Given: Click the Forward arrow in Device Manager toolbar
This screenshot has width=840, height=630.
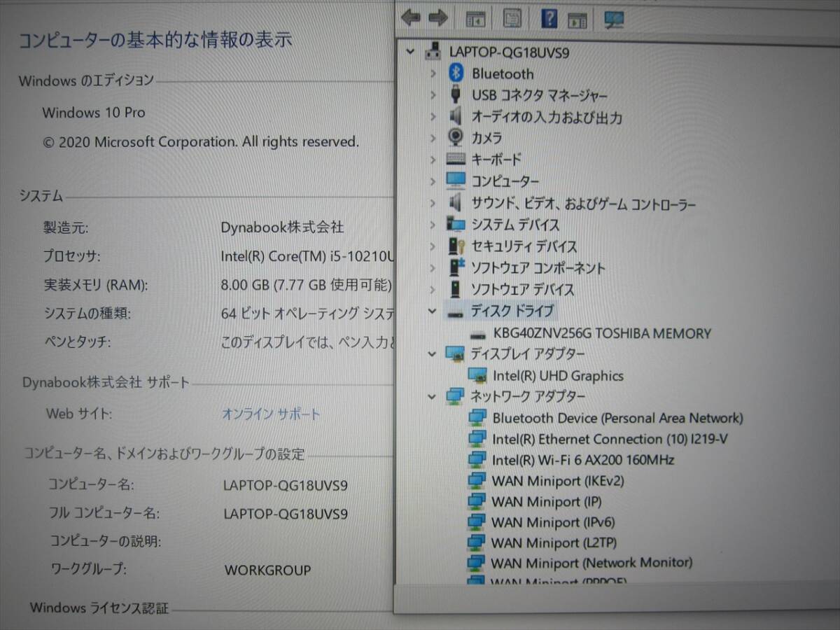Looking at the screenshot, I should [438, 18].
